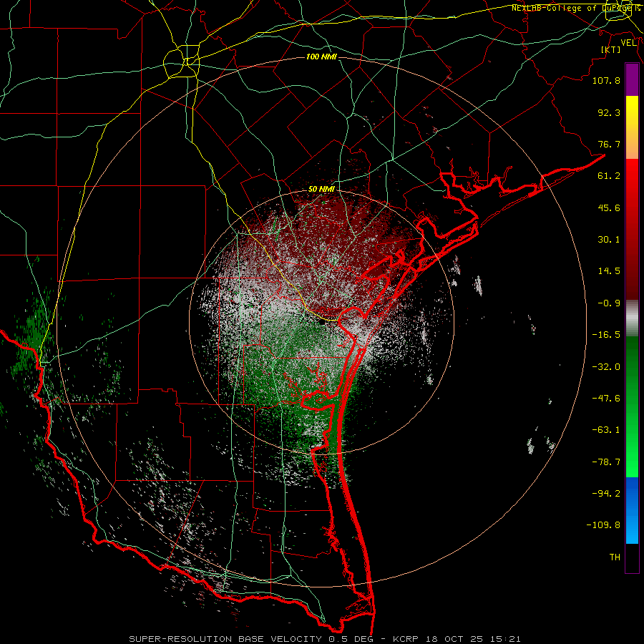Viewport: 644px width, 644px height.
Task: Click the 100 NMI range ring label
Action: click(x=321, y=57)
